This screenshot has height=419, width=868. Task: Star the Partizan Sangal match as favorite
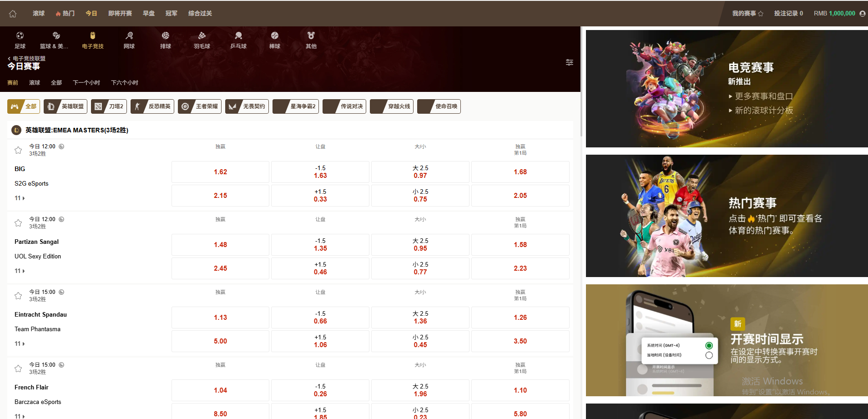click(18, 223)
